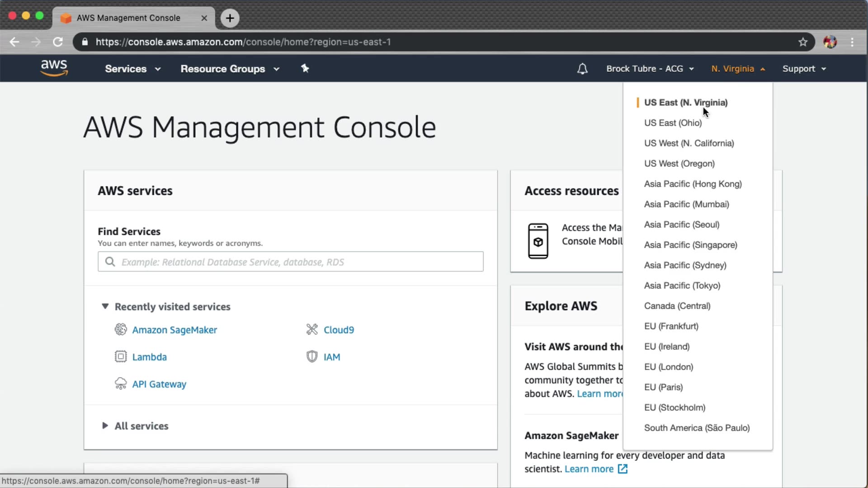
Task: Click the IAM shield icon
Action: point(312,357)
